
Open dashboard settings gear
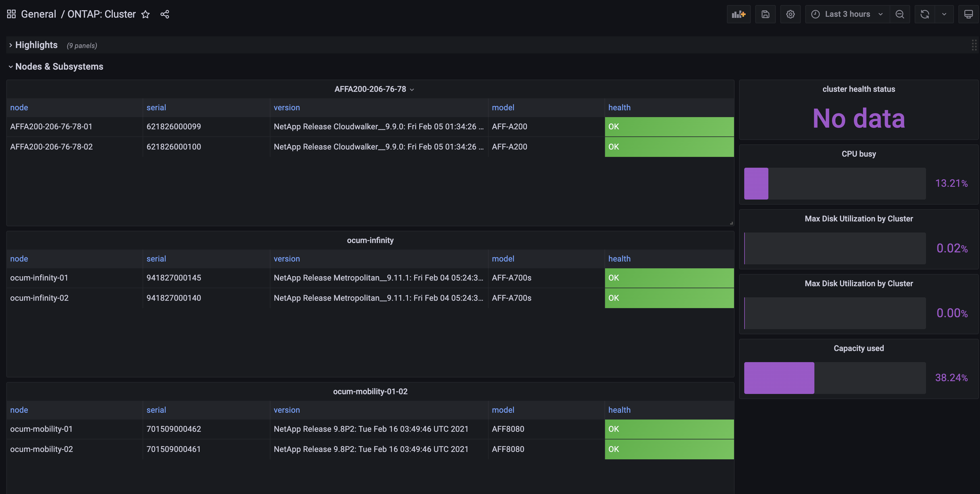pos(791,14)
